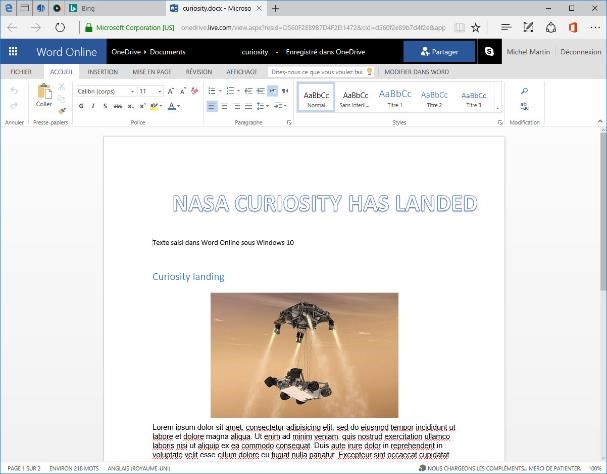Switch to the ACCUEIL tab
The width and height of the screenshot is (607, 474).
click(x=61, y=72)
